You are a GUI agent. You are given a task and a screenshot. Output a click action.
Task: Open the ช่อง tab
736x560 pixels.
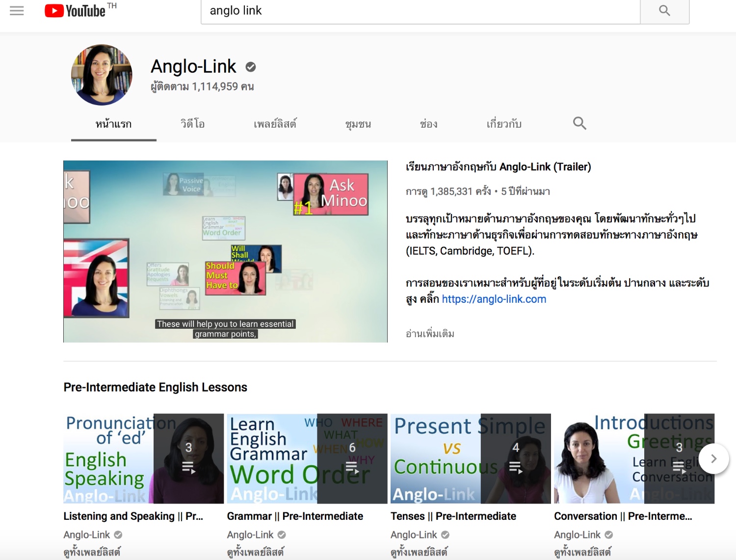[429, 124]
